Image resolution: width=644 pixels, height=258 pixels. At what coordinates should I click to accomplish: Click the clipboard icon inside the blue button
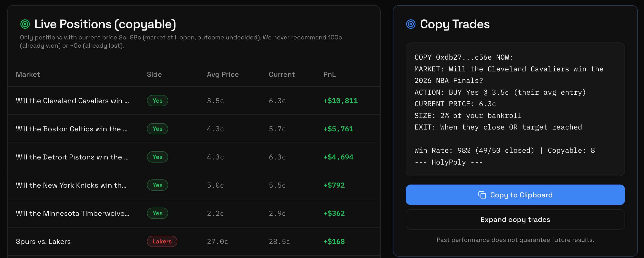[x=482, y=195]
